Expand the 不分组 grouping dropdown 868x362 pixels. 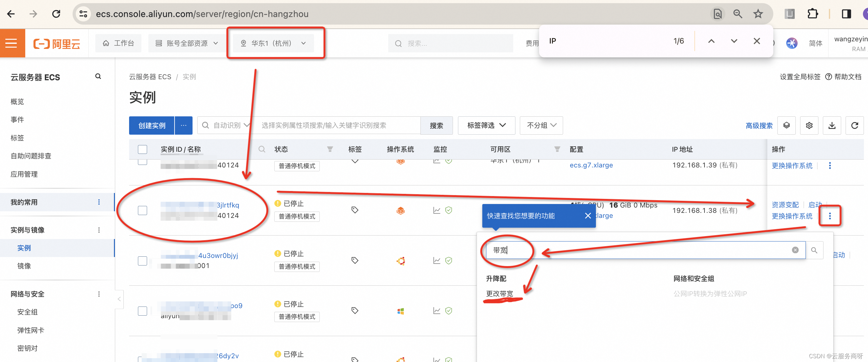[541, 126]
